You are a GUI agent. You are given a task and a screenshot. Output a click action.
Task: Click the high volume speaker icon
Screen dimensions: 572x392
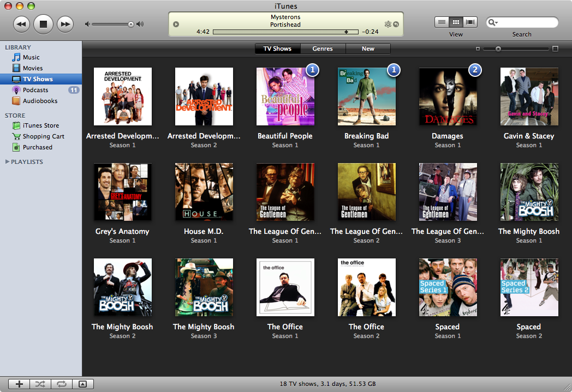[140, 24]
